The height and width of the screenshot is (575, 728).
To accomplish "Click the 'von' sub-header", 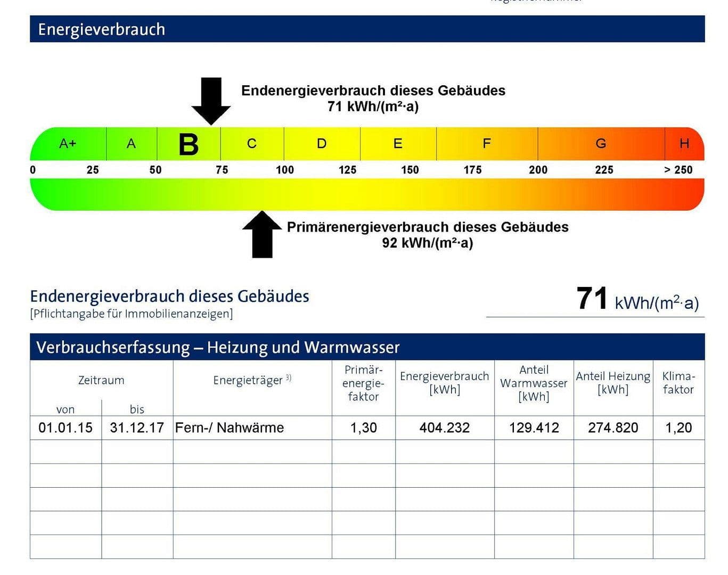I will 66,409.
